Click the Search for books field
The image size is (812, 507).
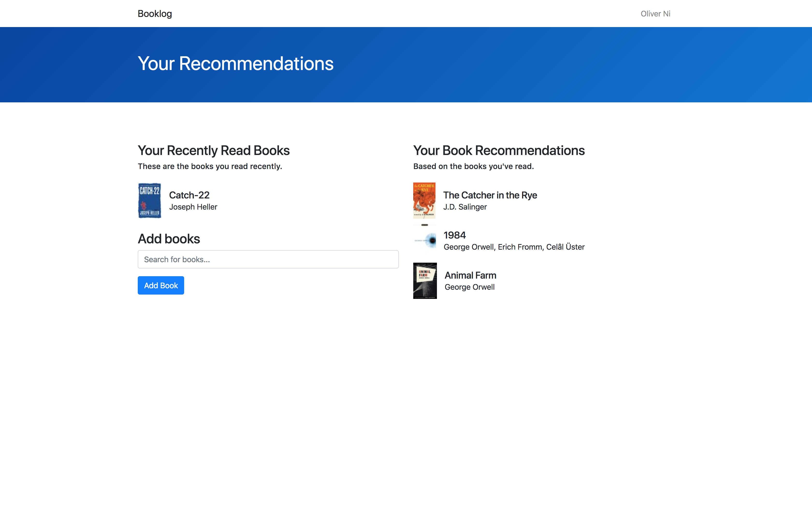268,259
